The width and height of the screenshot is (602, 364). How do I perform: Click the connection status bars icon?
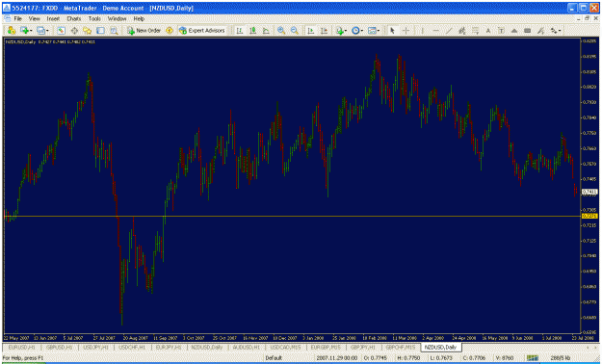532,358
